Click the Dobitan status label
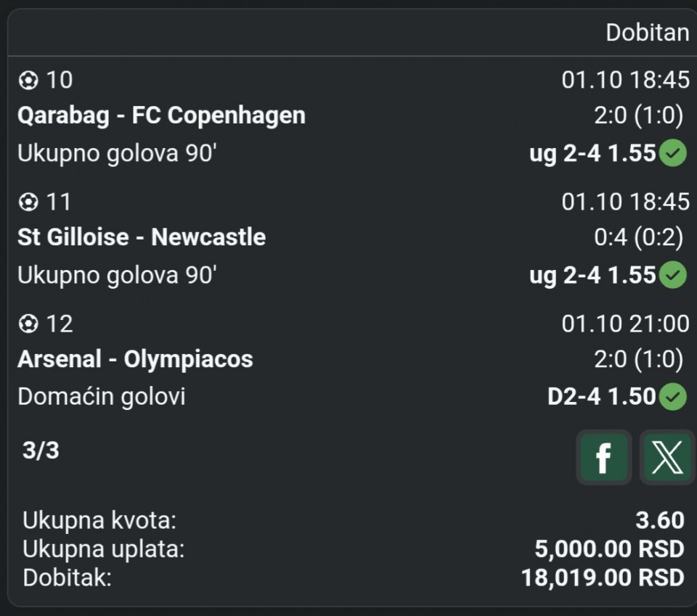This screenshot has width=697, height=616. (647, 33)
